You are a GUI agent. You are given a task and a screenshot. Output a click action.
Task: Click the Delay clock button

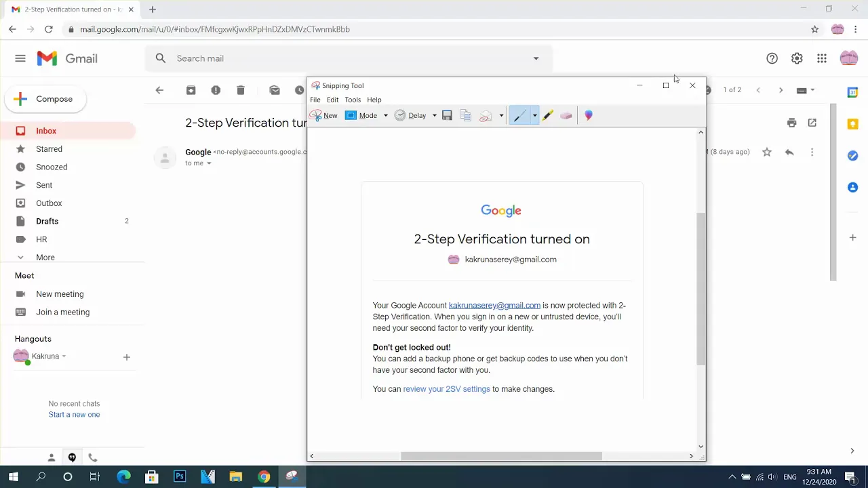[410, 116]
